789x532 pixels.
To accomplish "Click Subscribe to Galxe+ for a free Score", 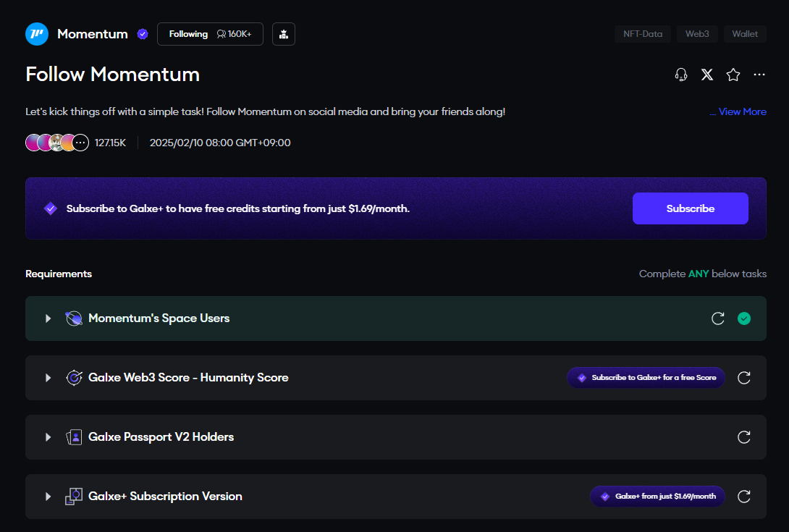I will click(646, 378).
